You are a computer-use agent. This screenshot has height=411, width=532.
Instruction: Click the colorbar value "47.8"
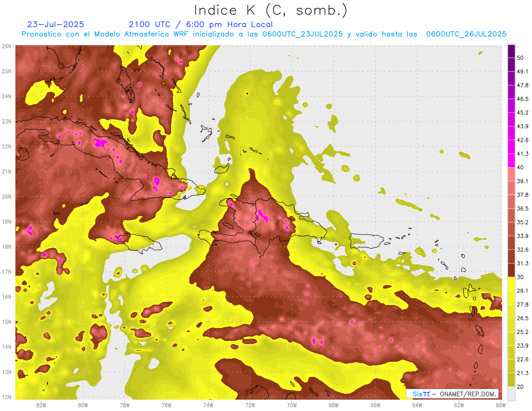tap(523, 85)
